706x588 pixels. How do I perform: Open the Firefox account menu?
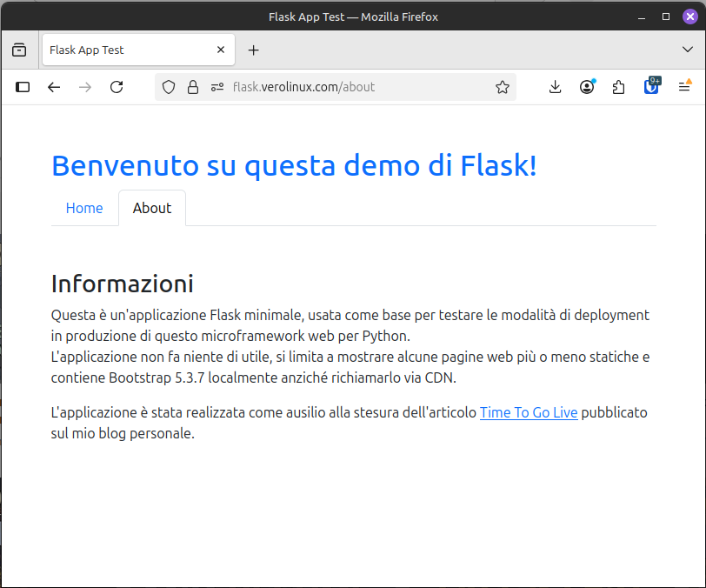click(x=587, y=87)
